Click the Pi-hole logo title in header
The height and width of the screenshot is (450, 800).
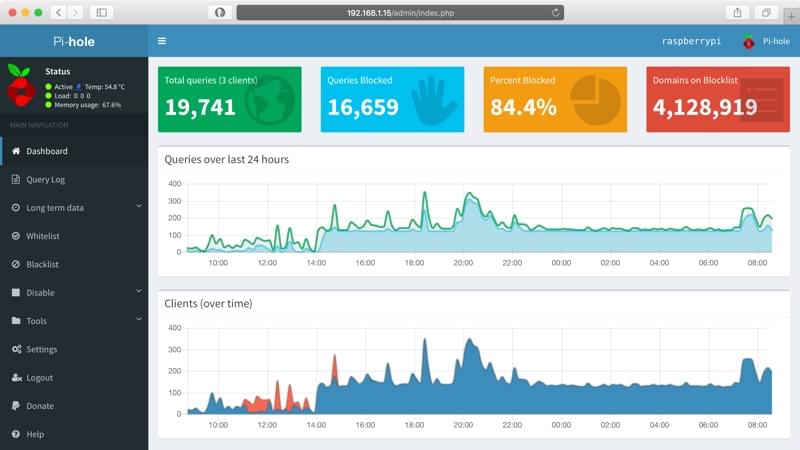point(74,41)
